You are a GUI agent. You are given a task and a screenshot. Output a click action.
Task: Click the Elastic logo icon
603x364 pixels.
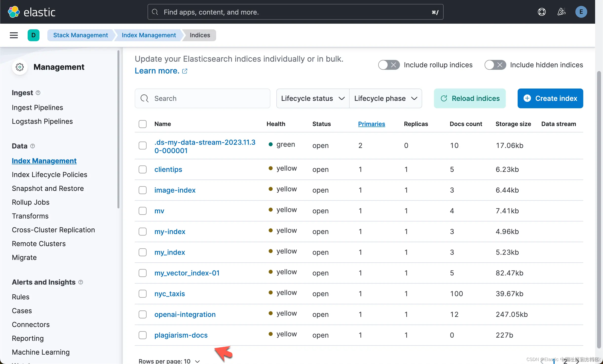click(14, 12)
